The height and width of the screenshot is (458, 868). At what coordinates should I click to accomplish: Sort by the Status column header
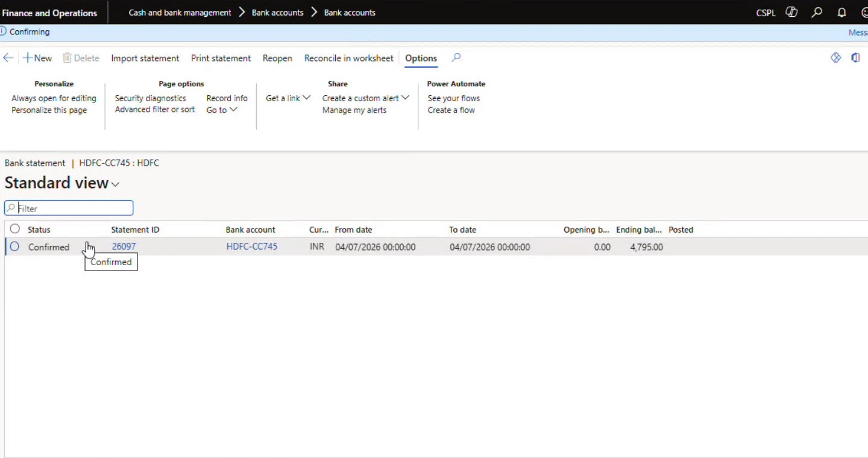tap(39, 230)
